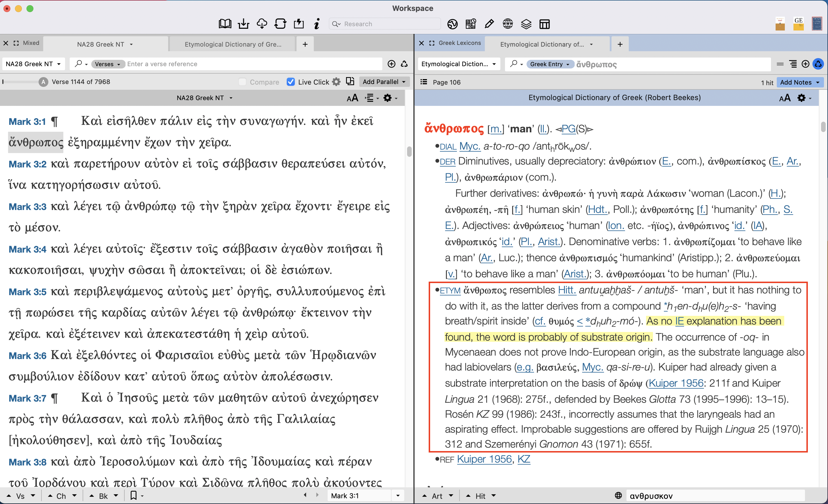The width and height of the screenshot is (828, 504).
Task: Open the Text Browser table icon
Action: [x=544, y=24]
